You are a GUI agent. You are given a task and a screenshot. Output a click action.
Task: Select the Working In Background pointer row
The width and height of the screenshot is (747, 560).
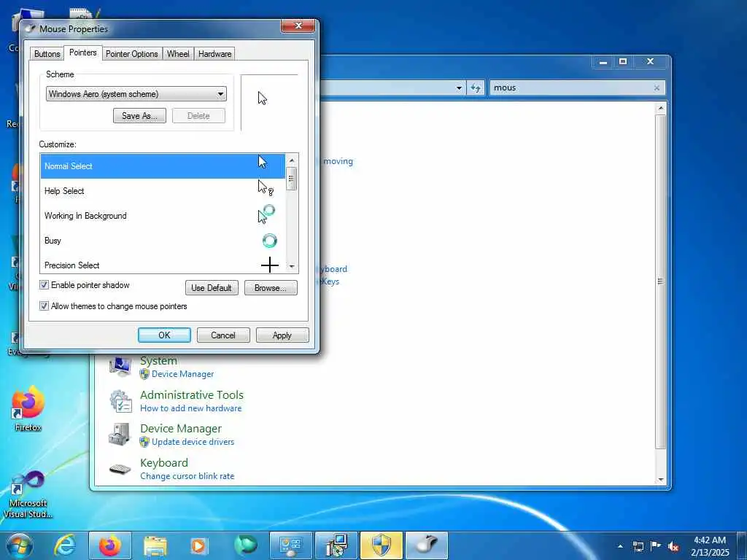(x=163, y=216)
